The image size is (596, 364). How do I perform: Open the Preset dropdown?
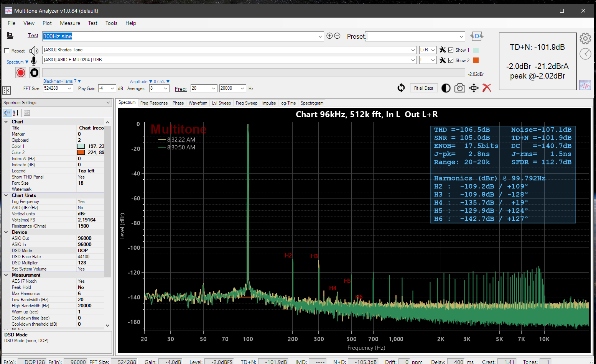tap(461, 36)
